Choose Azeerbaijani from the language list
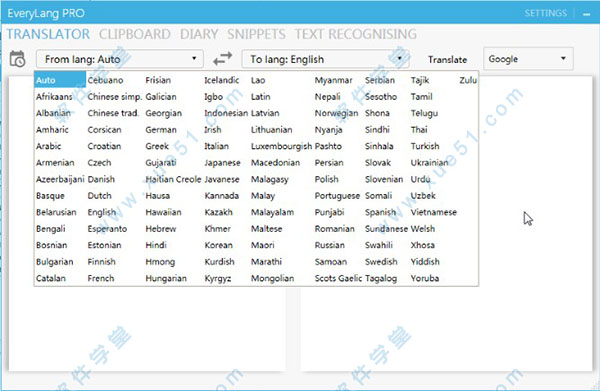 pos(60,179)
